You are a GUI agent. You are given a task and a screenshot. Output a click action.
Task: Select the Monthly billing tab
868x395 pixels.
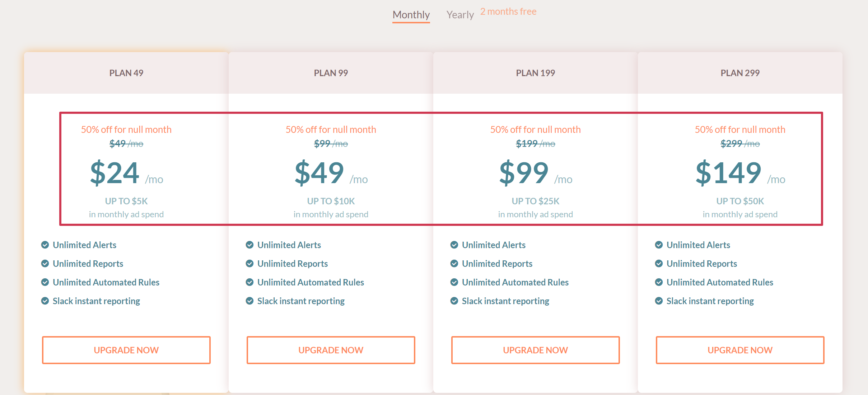tap(411, 15)
